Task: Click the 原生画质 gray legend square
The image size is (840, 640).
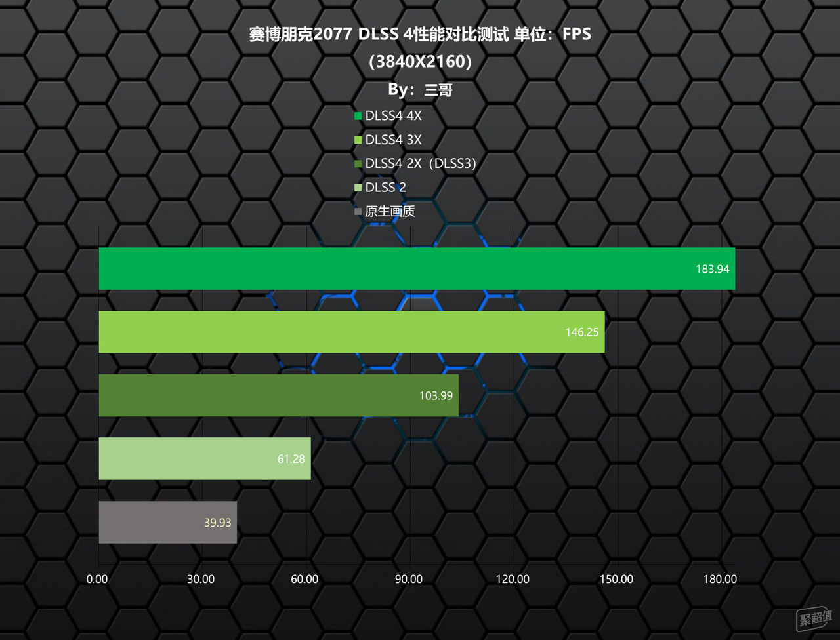Action: [358, 211]
